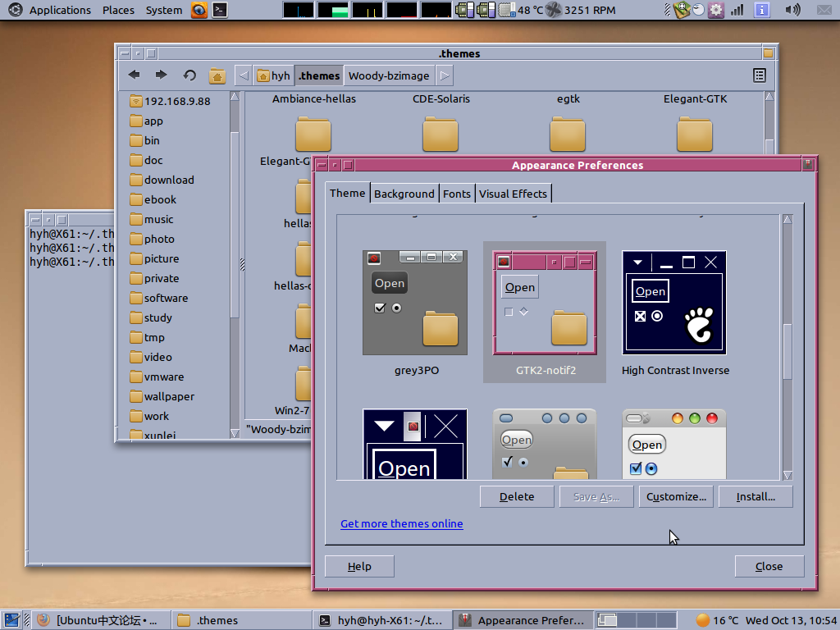Click the Customize... button
The width and height of the screenshot is (840, 630).
pyautogui.click(x=676, y=496)
